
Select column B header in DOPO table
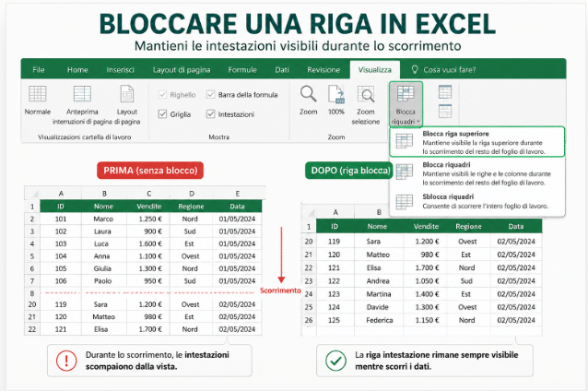coord(379,212)
